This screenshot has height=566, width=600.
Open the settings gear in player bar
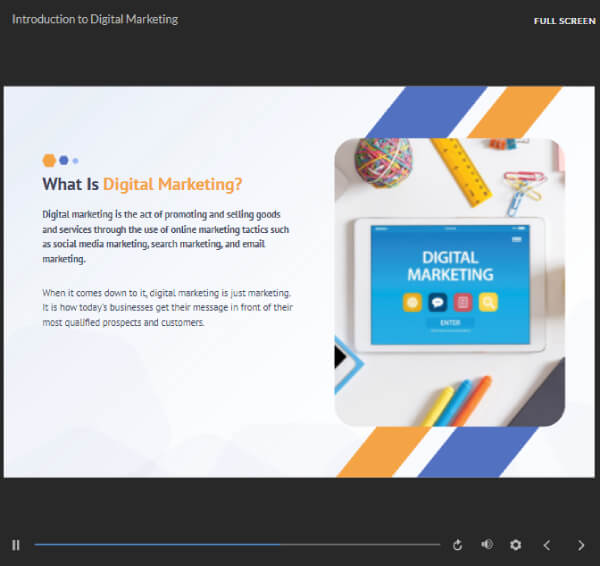pos(515,545)
